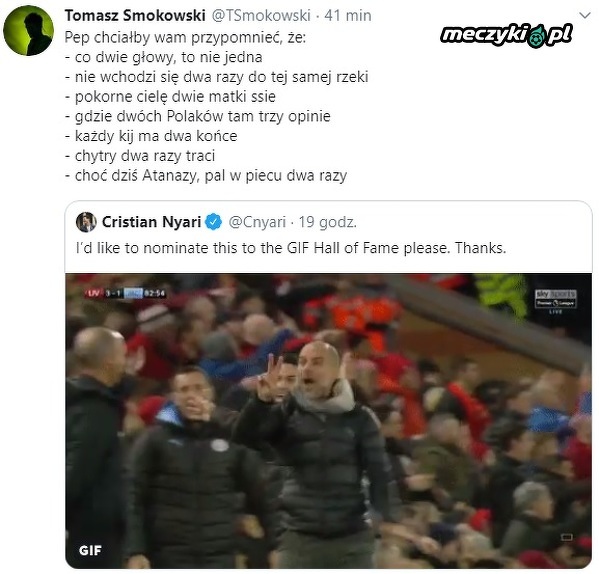Click the 19 godz. timestamp
599x574 pixels.
[x=327, y=222]
